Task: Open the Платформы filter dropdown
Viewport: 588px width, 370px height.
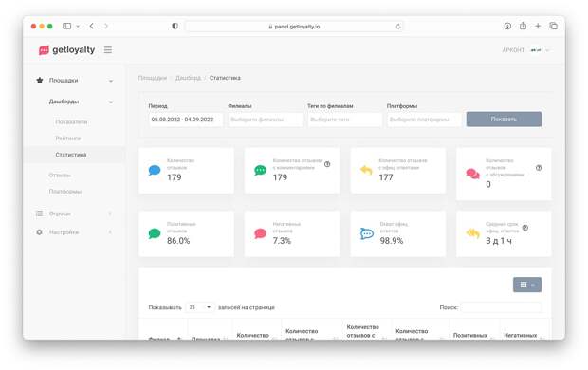Action: tap(424, 120)
